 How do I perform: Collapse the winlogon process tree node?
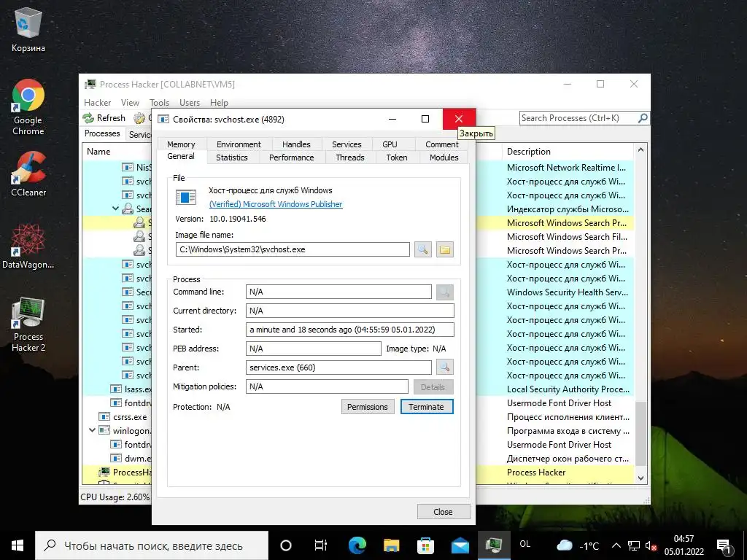[x=92, y=430]
